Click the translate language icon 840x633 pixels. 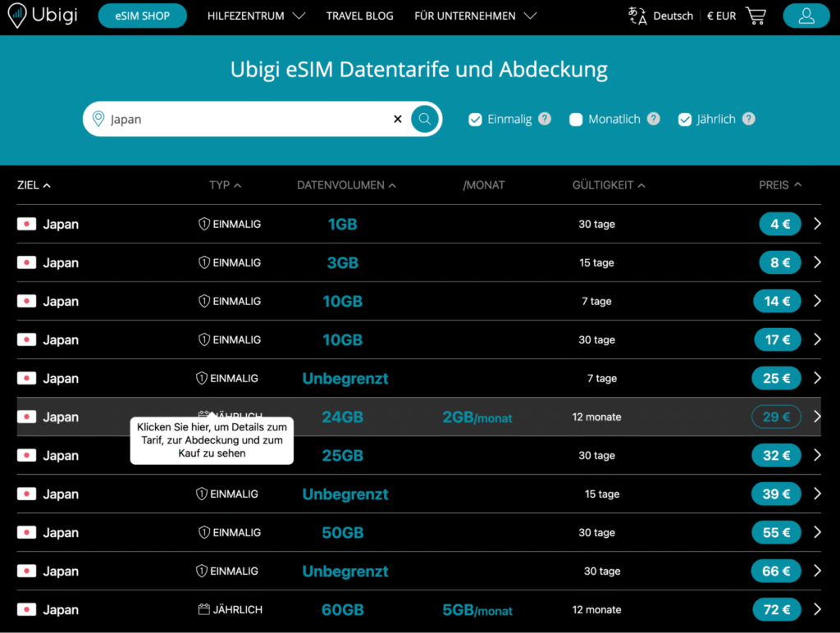coord(637,16)
